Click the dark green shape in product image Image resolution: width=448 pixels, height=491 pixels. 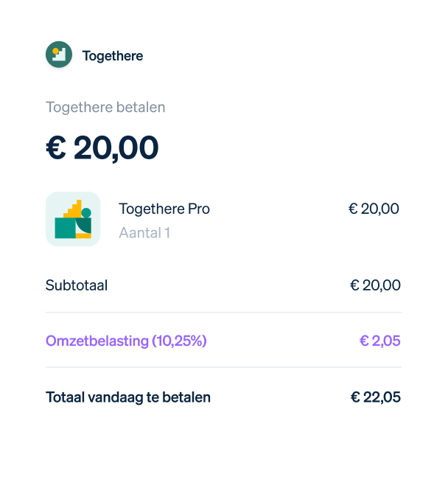[85, 226]
